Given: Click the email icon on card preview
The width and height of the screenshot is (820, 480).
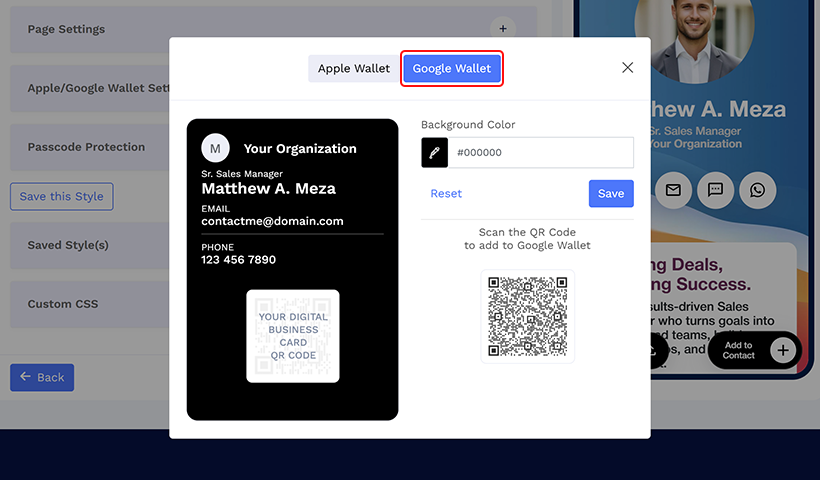Looking at the screenshot, I should 673,190.
